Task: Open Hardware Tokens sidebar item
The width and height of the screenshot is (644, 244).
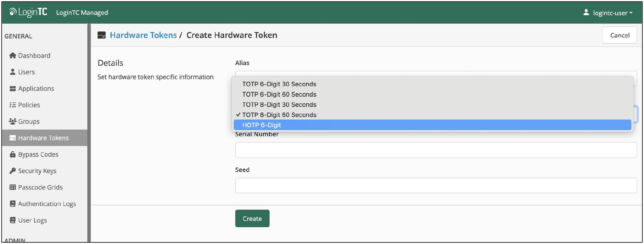Action: 44,138
